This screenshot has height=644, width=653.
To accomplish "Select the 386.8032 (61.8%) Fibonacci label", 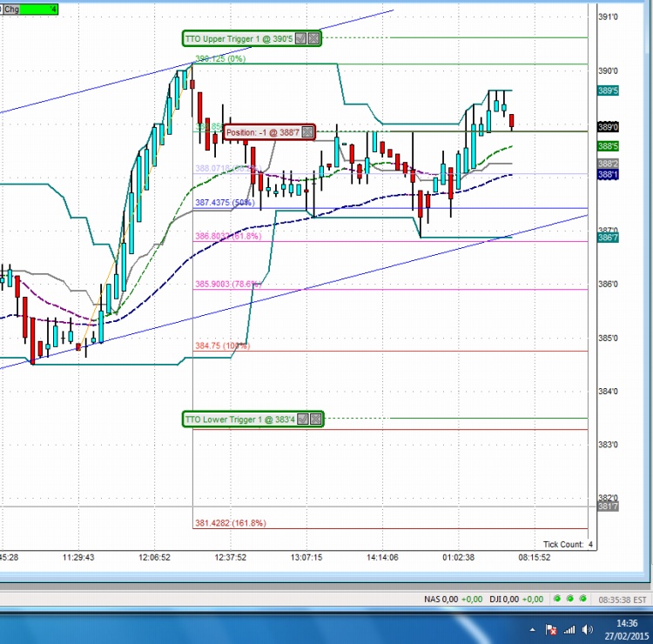I will coord(228,236).
